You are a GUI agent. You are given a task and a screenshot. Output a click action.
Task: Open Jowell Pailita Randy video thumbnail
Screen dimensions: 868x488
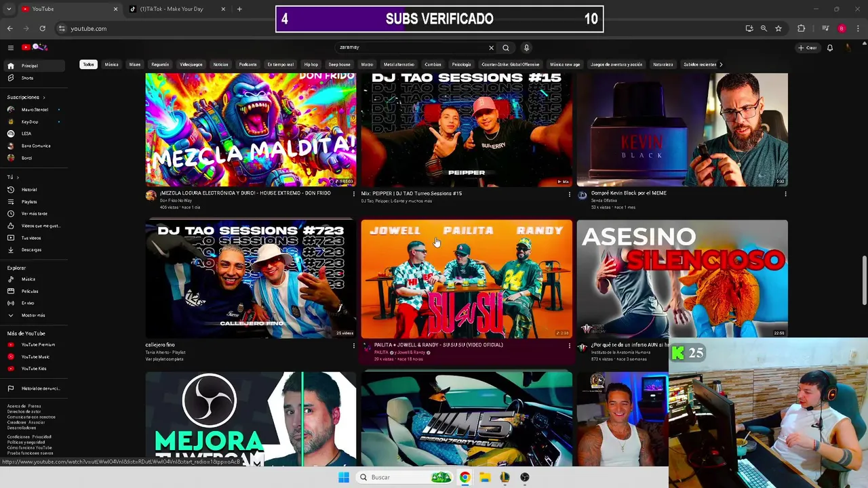467,279
